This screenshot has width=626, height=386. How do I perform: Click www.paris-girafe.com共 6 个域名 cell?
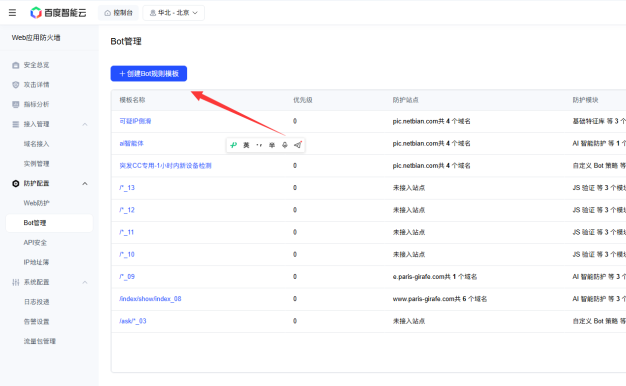click(x=440, y=299)
